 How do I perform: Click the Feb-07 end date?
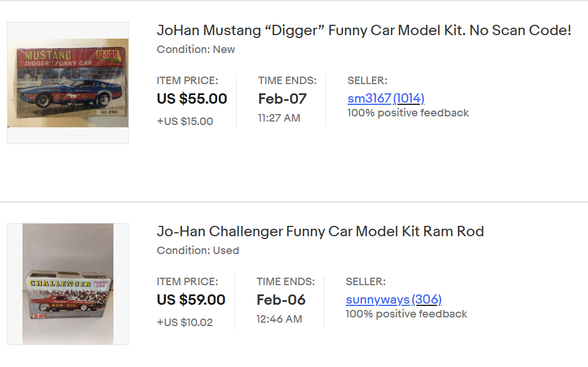pyautogui.click(x=282, y=99)
